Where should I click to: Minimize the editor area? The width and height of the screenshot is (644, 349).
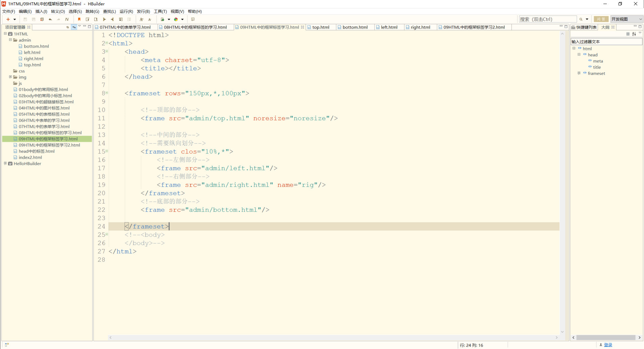click(x=561, y=27)
